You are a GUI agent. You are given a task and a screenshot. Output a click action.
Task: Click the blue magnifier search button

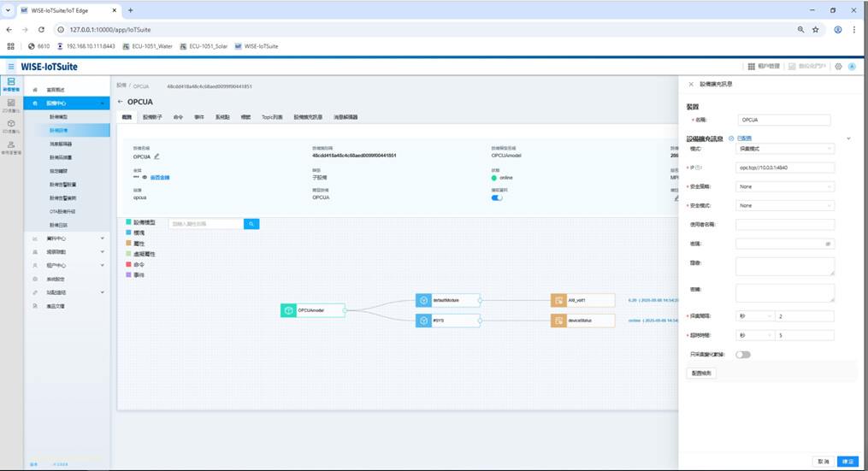tap(251, 224)
